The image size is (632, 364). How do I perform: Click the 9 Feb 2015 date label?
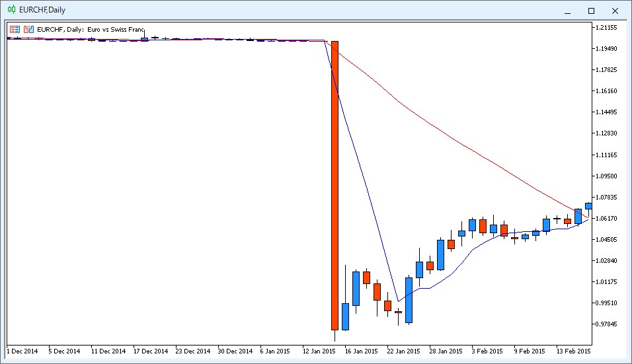(x=530, y=351)
